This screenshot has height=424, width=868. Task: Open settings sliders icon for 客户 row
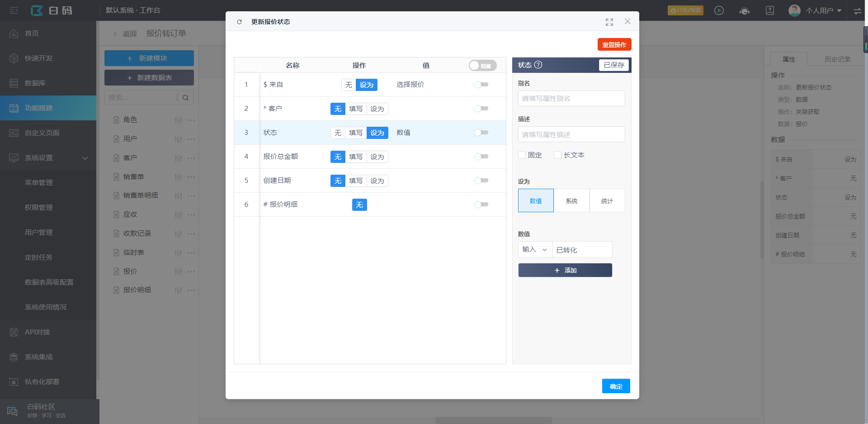pyautogui.click(x=178, y=158)
